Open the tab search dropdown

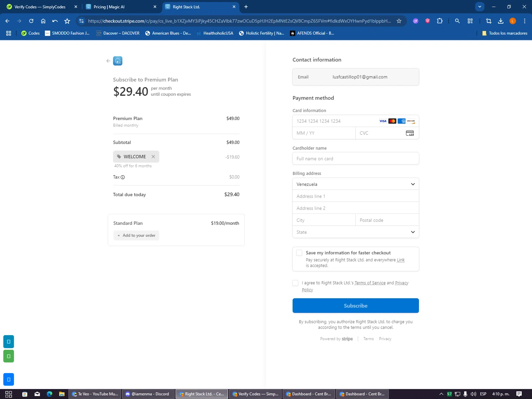coord(480,6)
